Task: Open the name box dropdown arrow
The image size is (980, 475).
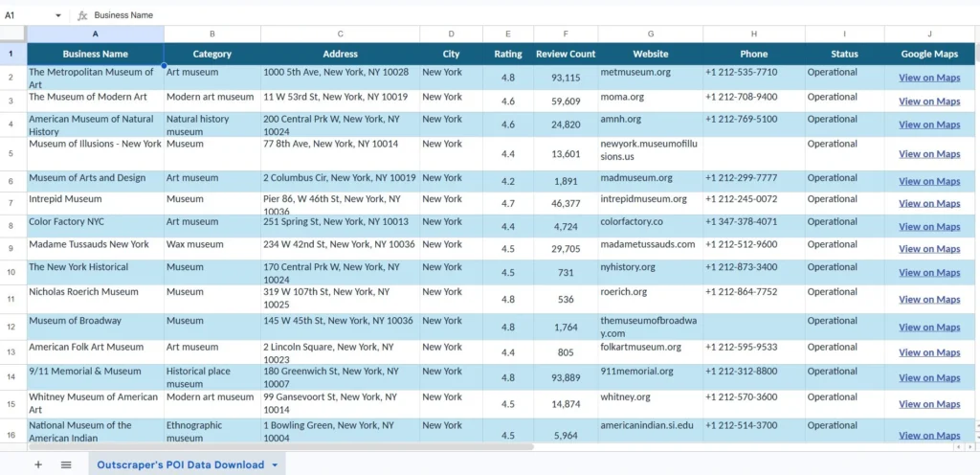Action: [x=58, y=15]
